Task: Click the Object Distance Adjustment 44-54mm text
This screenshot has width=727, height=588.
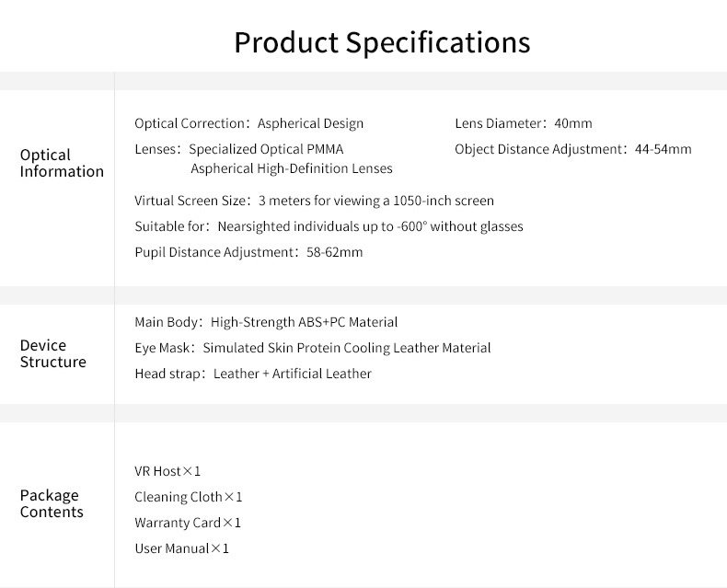Action: click(572, 149)
